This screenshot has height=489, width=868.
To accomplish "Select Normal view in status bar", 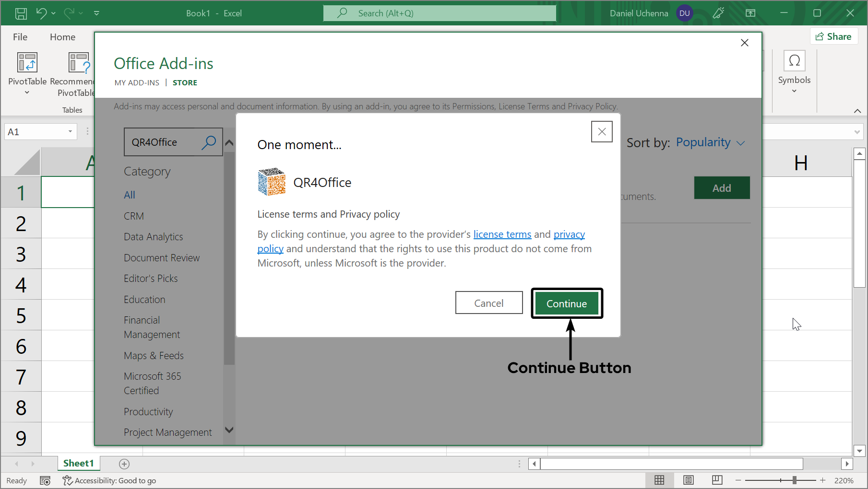I will [x=660, y=480].
